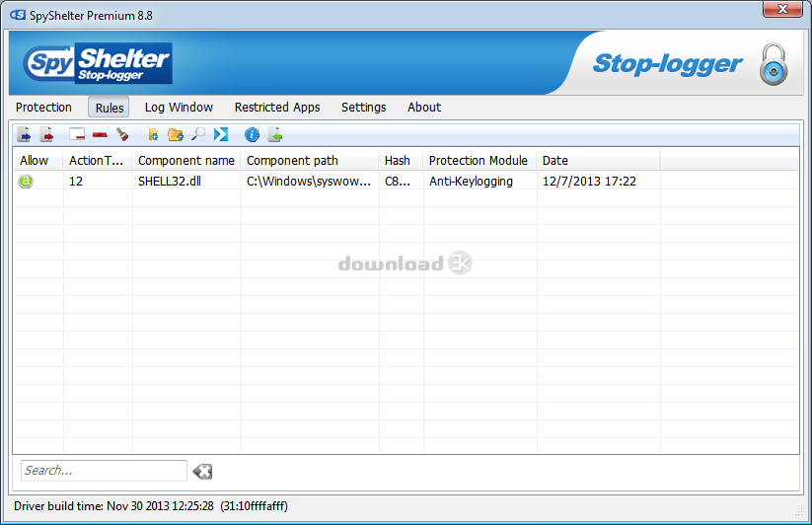Click the C:\Windows\syswow... path cell
Viewport: 812px width, 525px height.
click(309, 182)
